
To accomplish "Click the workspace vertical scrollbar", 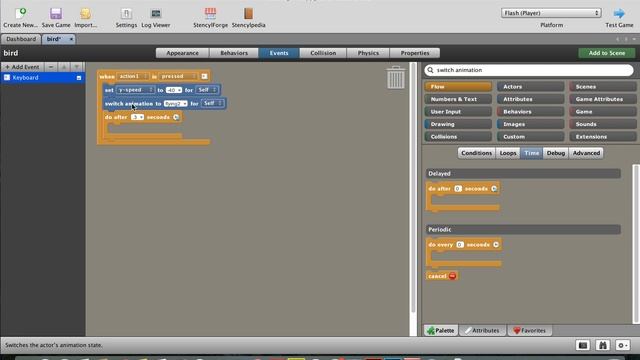I will click(413, 188).
